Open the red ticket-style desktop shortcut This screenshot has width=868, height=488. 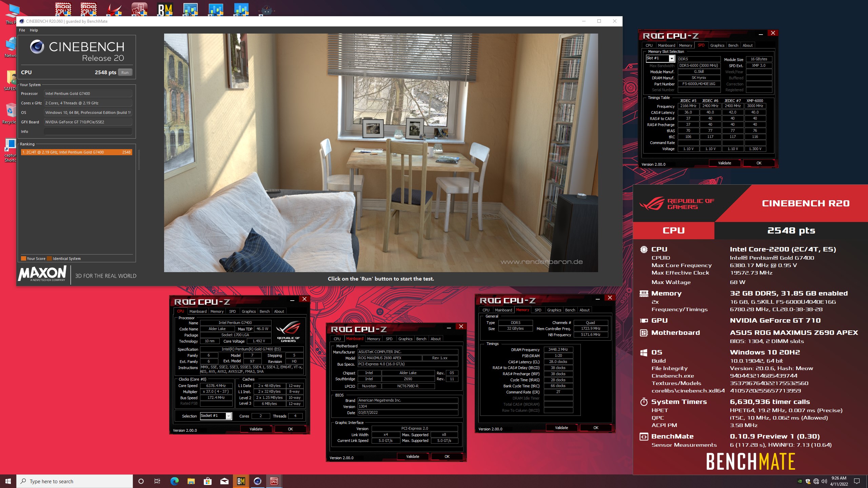(x=140, y=9)
